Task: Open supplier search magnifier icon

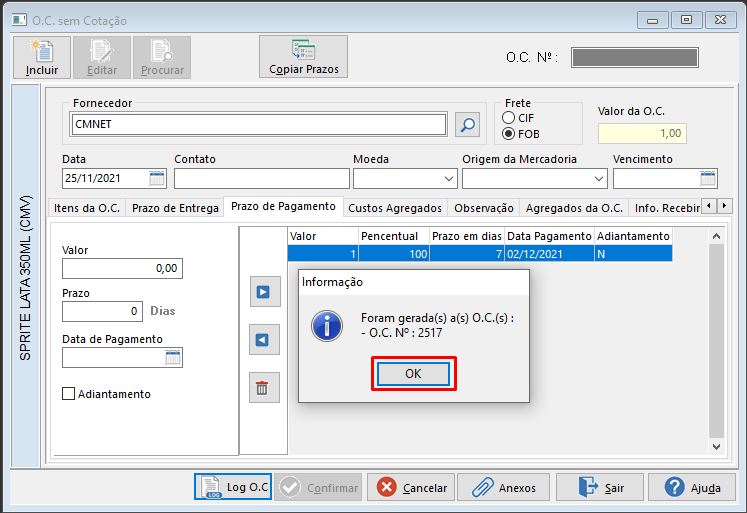Action: [x=467, y=125]
